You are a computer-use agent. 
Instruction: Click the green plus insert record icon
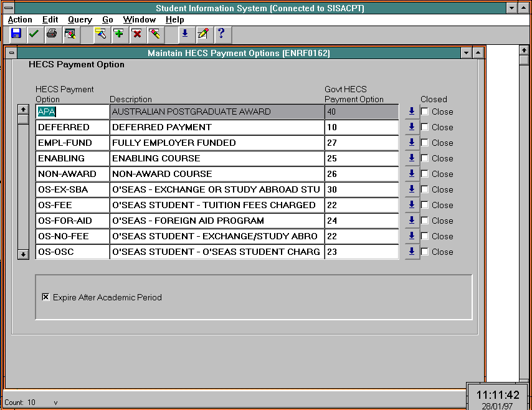point(118,34)
